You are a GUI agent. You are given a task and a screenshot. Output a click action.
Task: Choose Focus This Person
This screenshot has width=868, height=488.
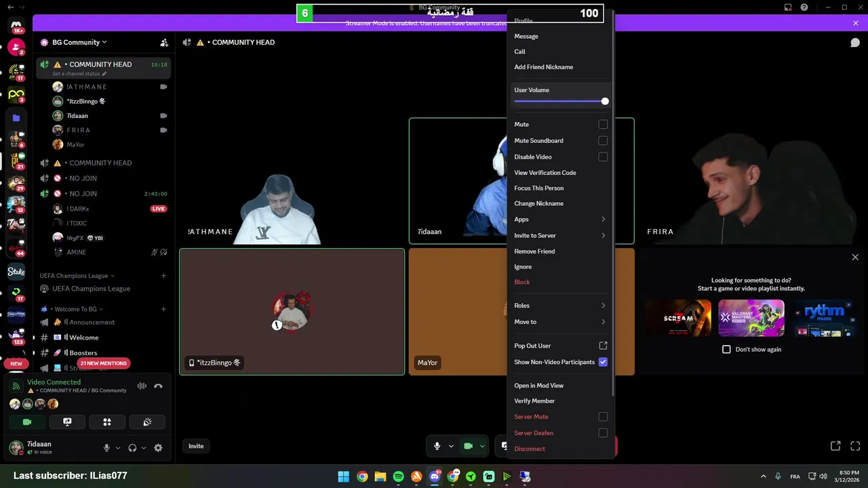pyautogui.click(x=559, y=188)
